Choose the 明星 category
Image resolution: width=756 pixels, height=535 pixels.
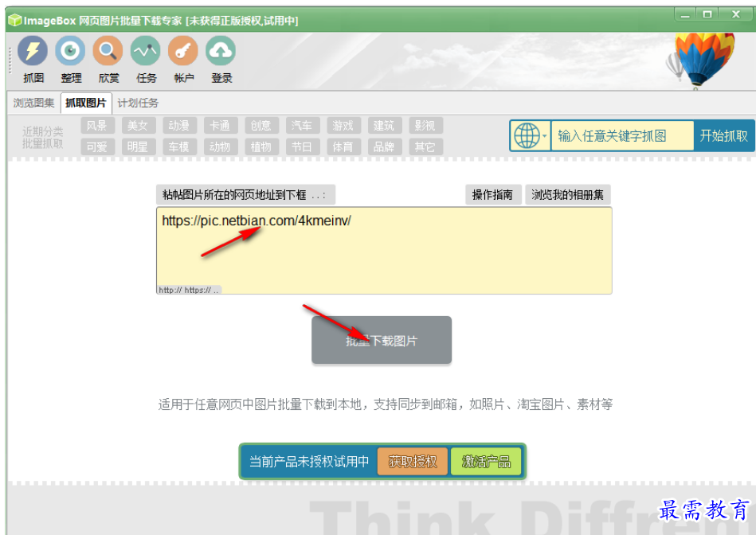(x=139, y=146)
